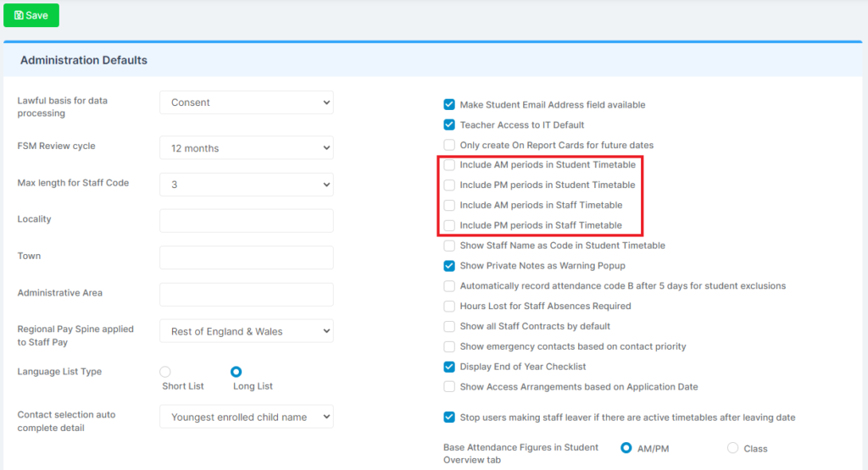Toggle the Display End of Year Checklist checkbox
The image size is (868, 470).
click(x=449, y=367)
